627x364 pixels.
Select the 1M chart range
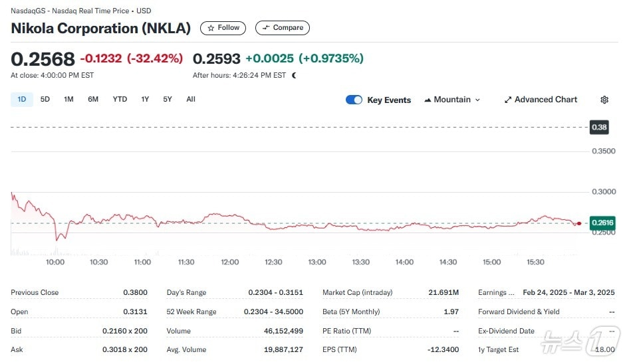[x=68, y=100]
